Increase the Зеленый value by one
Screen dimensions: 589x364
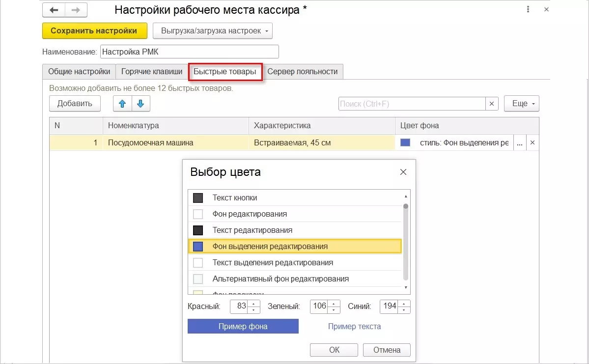pos(334,304)
